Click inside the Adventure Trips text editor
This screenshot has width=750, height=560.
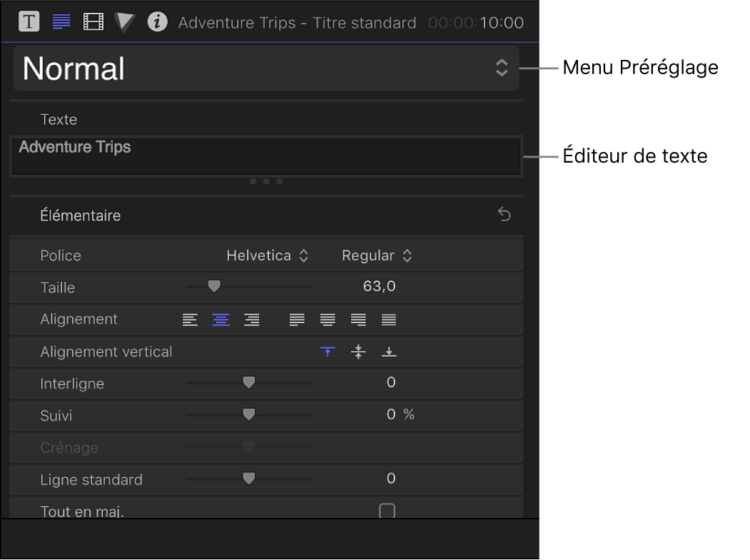click(265, 156)
